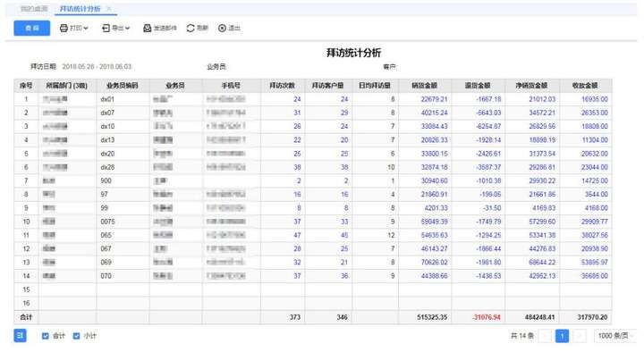This screenshot has width=644, height=352.
Task: Open collection amount link 11304.00
Action: 595,140
